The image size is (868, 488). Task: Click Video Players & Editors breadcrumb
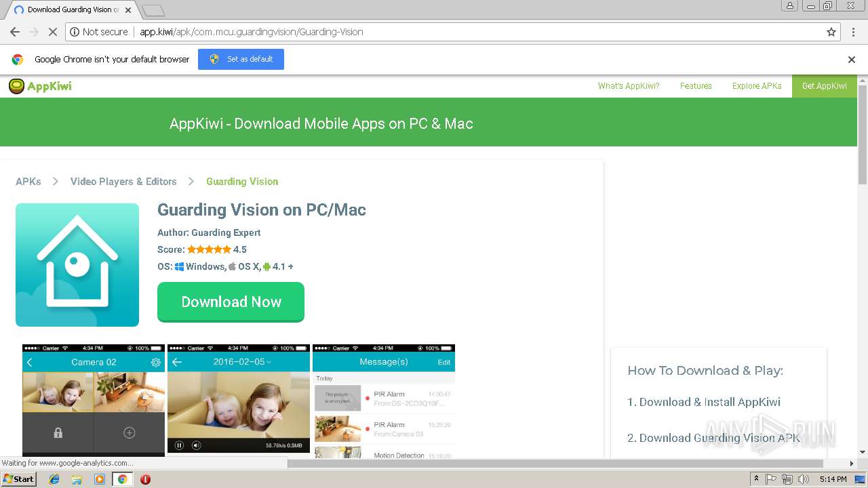[x=123, y=182]
